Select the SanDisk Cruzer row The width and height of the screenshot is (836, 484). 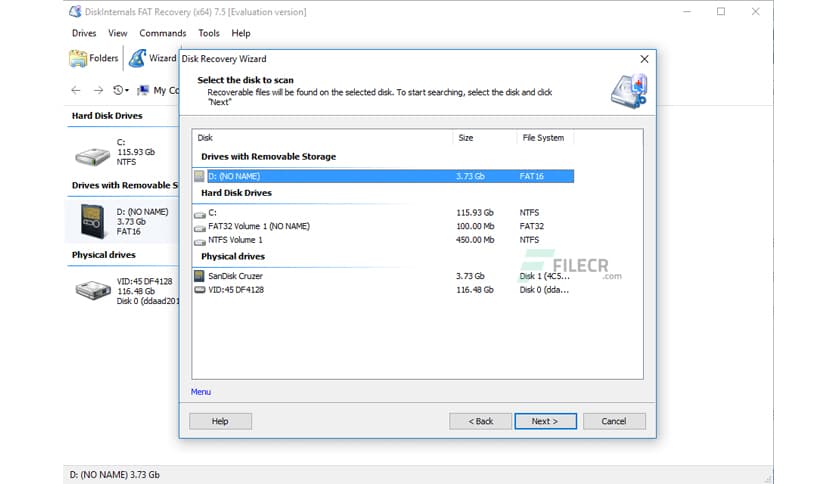(x=384, y=276)
